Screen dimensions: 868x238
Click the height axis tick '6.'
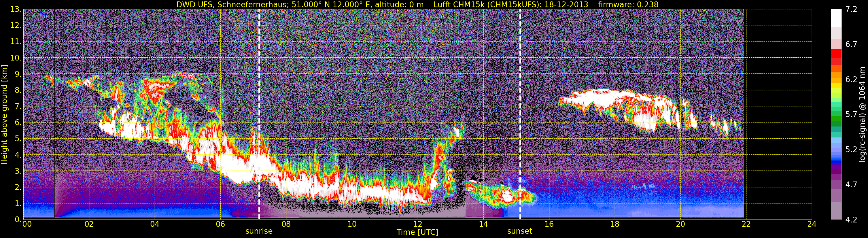[18, 123]
